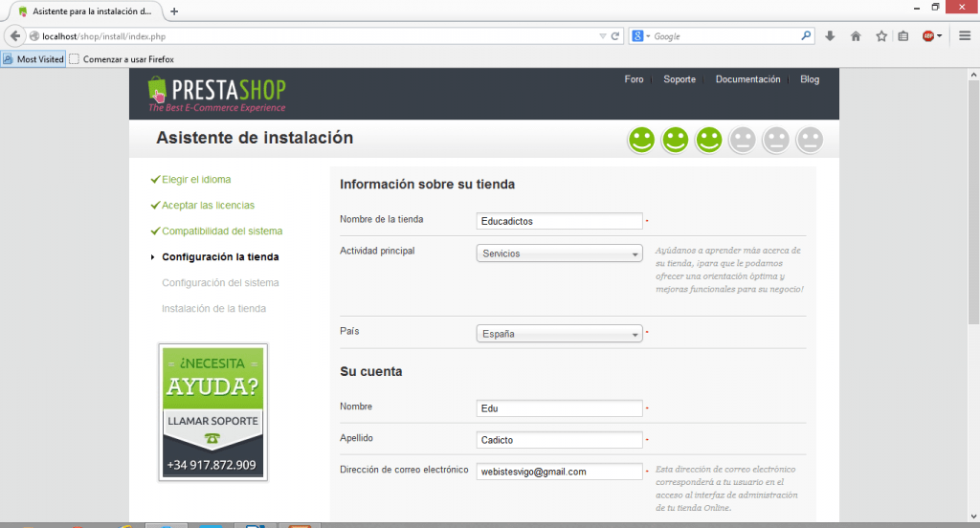
Task: Open the Actividad principal dropdown
Action: pyautogui.click(x=559, y=253)
